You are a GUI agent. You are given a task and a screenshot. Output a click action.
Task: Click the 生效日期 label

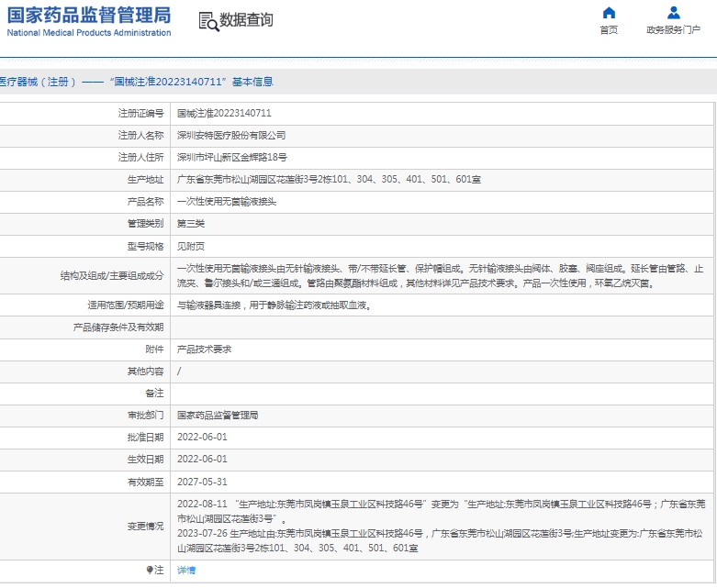coord(145,460)
